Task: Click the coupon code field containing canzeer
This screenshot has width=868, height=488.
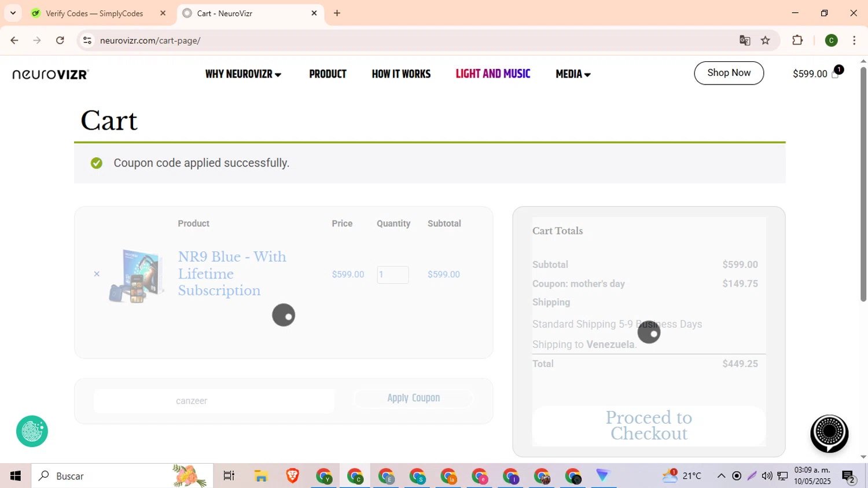Action: pos(214,401)
